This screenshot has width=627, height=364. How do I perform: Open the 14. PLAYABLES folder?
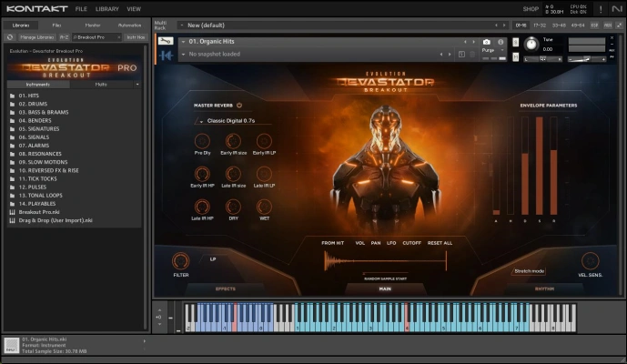click(37, 204)
